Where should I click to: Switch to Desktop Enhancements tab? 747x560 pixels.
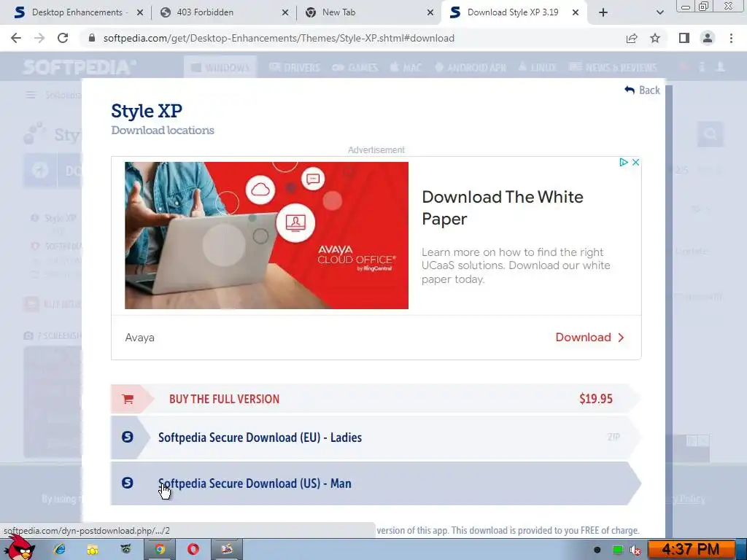coord(77,12)
